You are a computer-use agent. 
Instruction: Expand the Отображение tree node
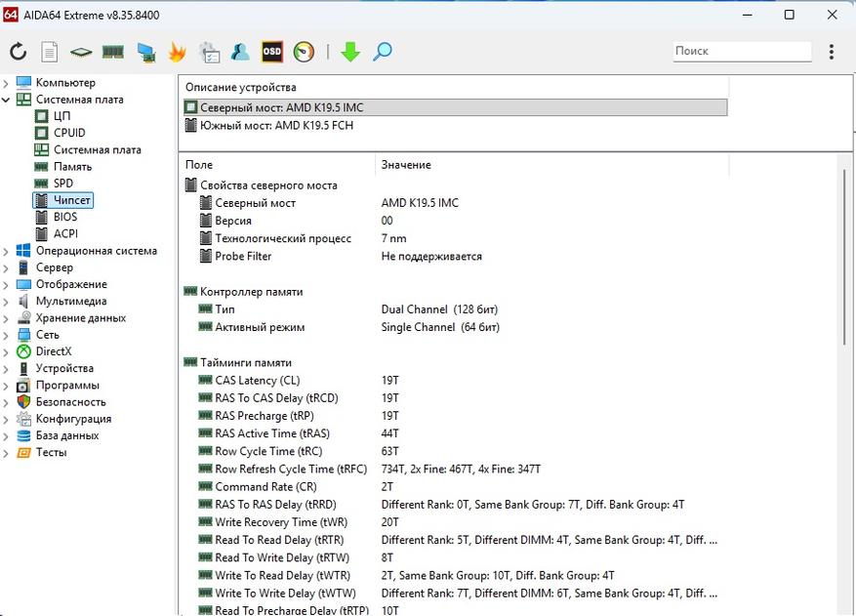tap(6, 285)
